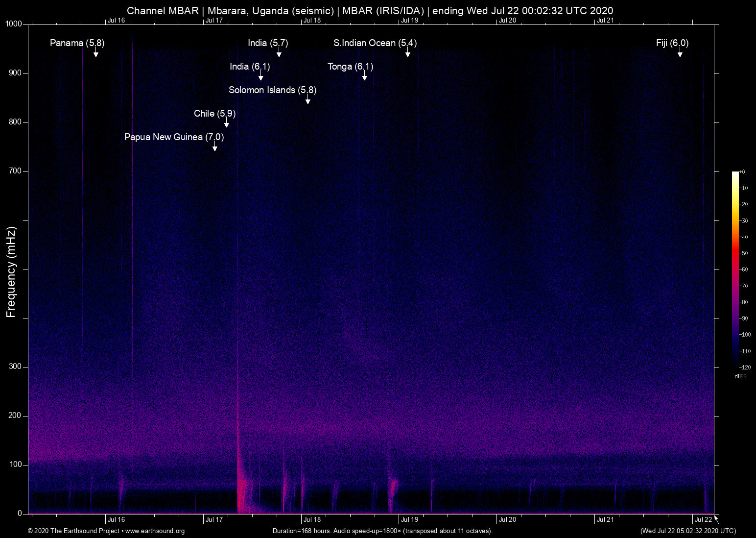Click the Frequency (mHz) axis title
The image size is (756, 538).
tap(11, 272)
